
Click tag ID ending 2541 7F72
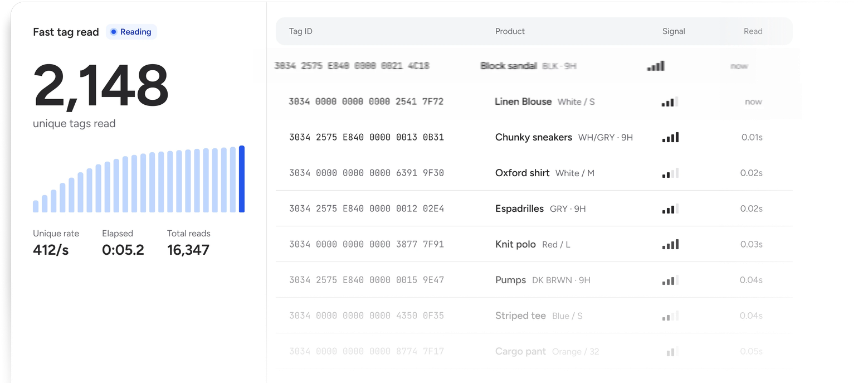point(366,101)
